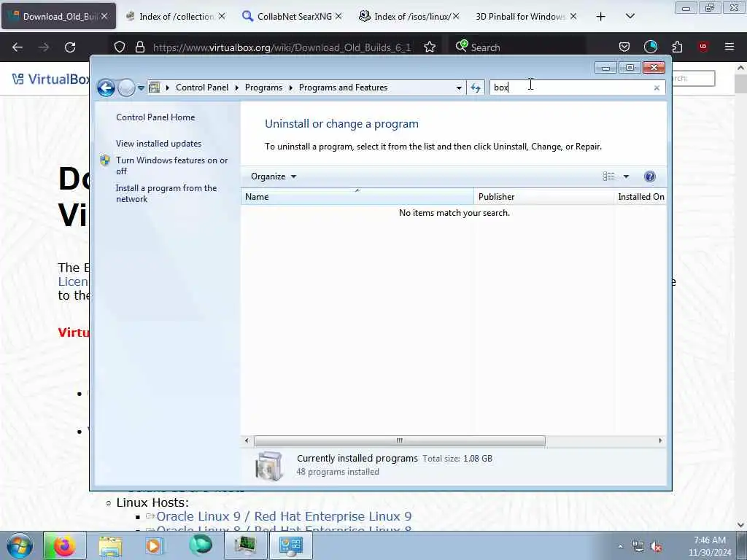Click the taskbar clock showing 7:46 AM
747x560 pixels.
point(710,546)
